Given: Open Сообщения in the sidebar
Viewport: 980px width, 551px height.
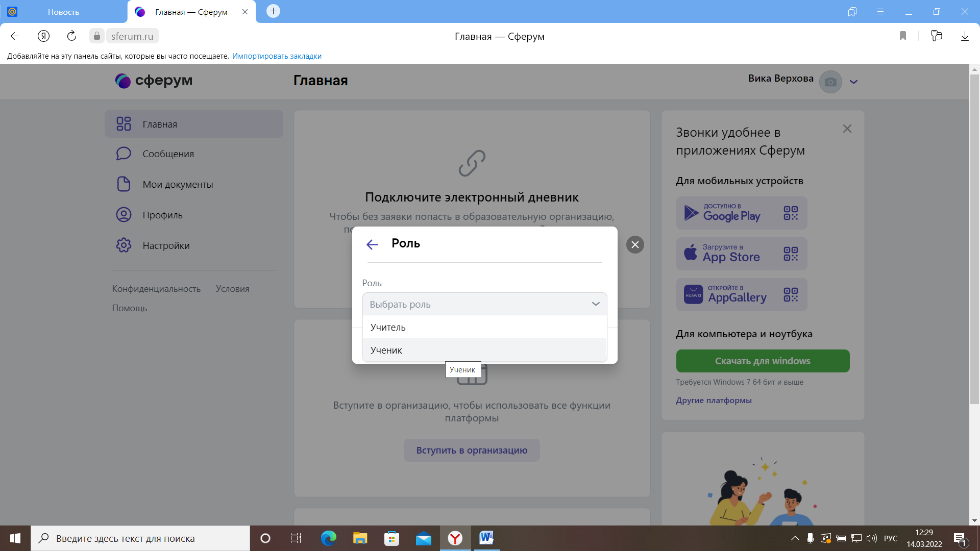Looking at the screenshot, I should [193, 154].
